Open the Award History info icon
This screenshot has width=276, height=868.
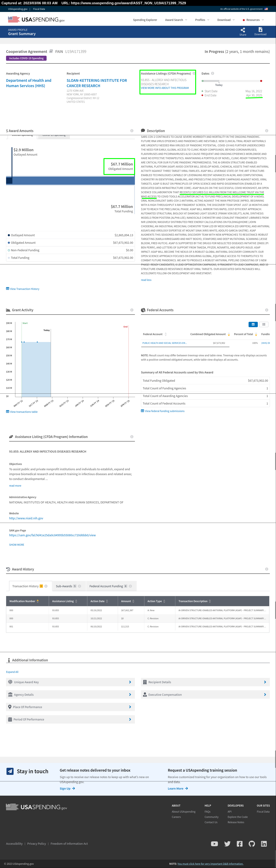[x=267, y=569]
